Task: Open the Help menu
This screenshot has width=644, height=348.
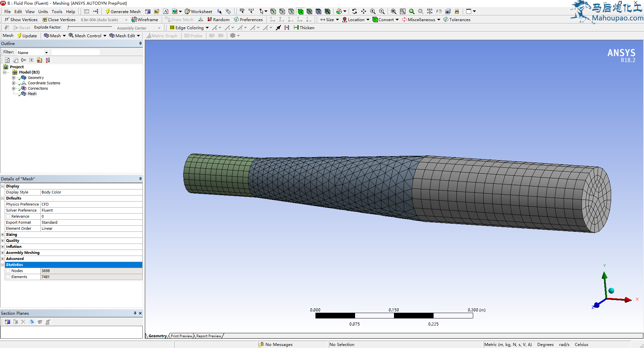Action: pos(70,11)
